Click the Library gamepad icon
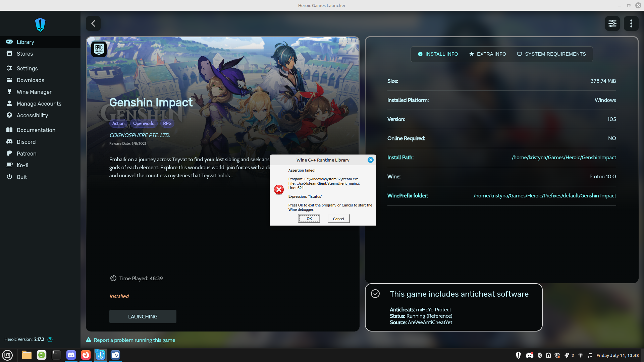 pyautogui.click(x=9, y=42)
